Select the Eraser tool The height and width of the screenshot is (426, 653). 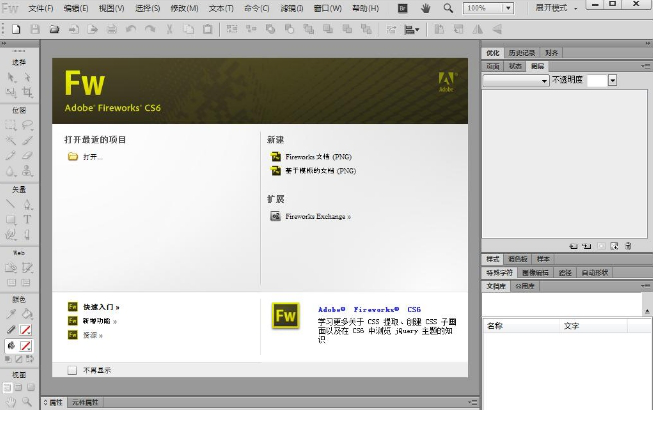point(27,156)
